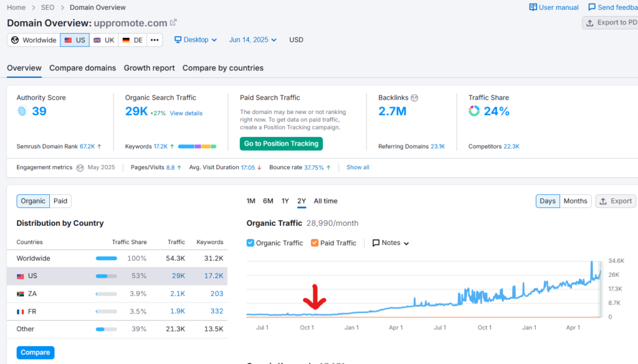This screenshot has height=364, width=638.
Task: Click the Backlinks info globe icon
Action: point(414,98)
